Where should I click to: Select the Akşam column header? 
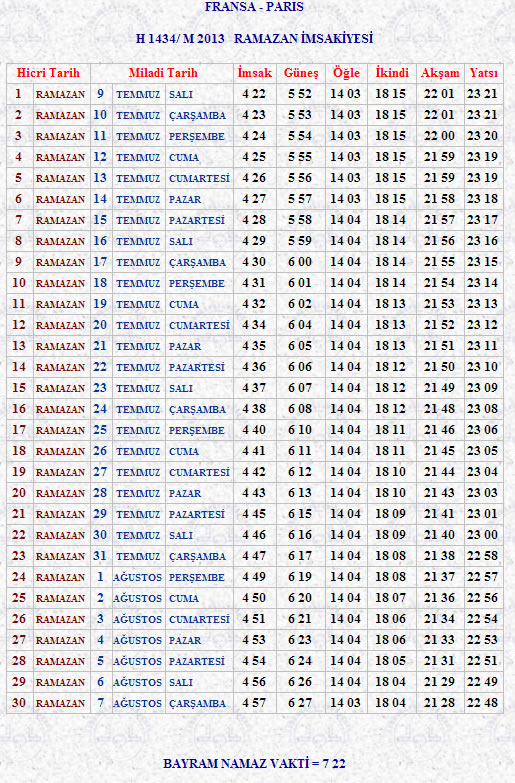click(440, 73)
